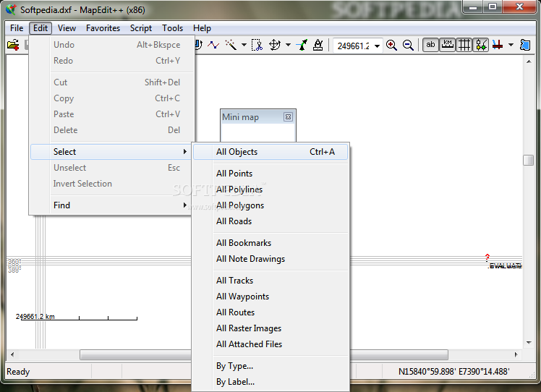The width and height of the screenshot is (541, 392).
Task: Click the 249661.2 km scale label
Action: pyautogui.click(x=35, y=317)
